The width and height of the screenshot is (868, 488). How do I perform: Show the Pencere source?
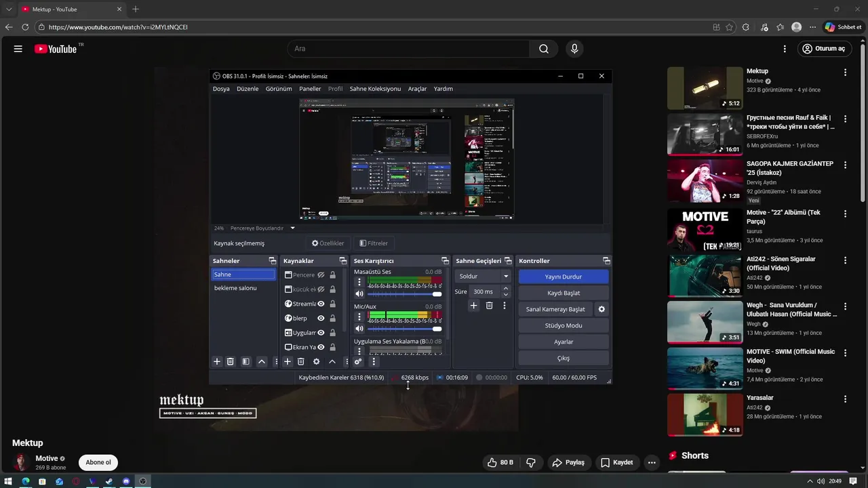321,275
